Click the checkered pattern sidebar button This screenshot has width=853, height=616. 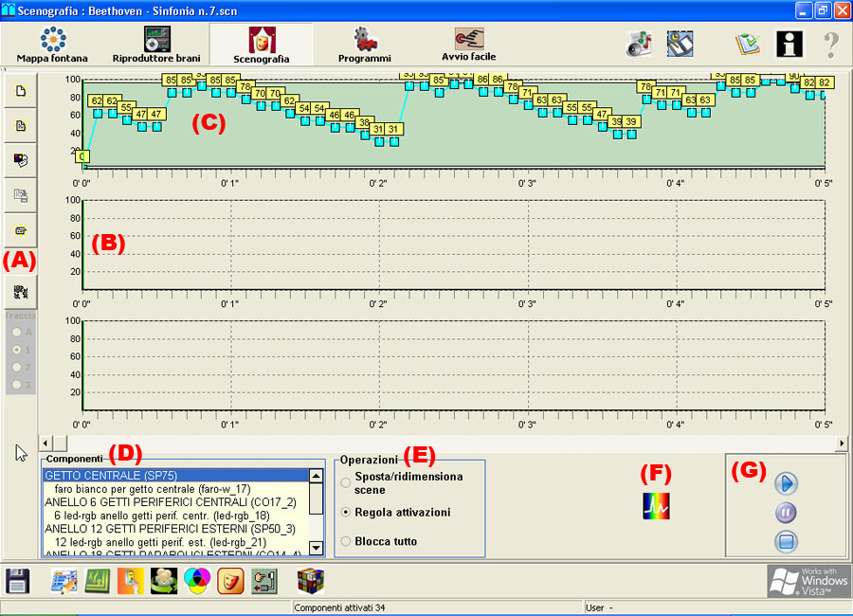coord(21,292)
